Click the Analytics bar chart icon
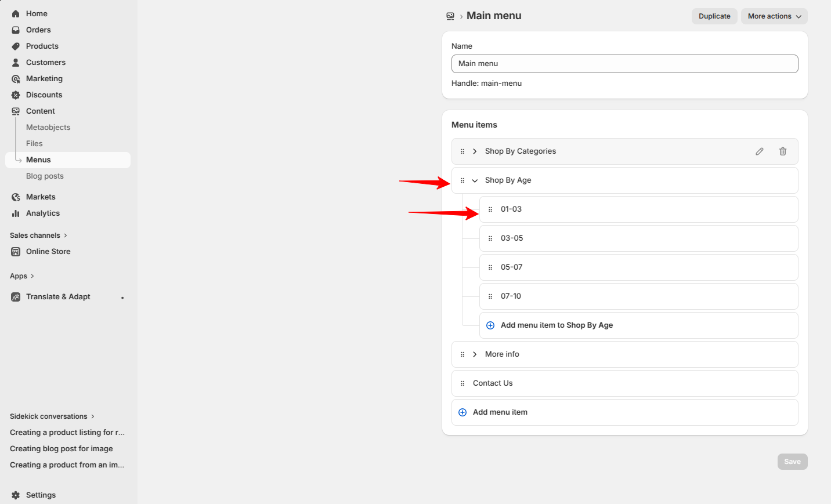This screenshot has width=831, height=504. (x=16, y=213)
